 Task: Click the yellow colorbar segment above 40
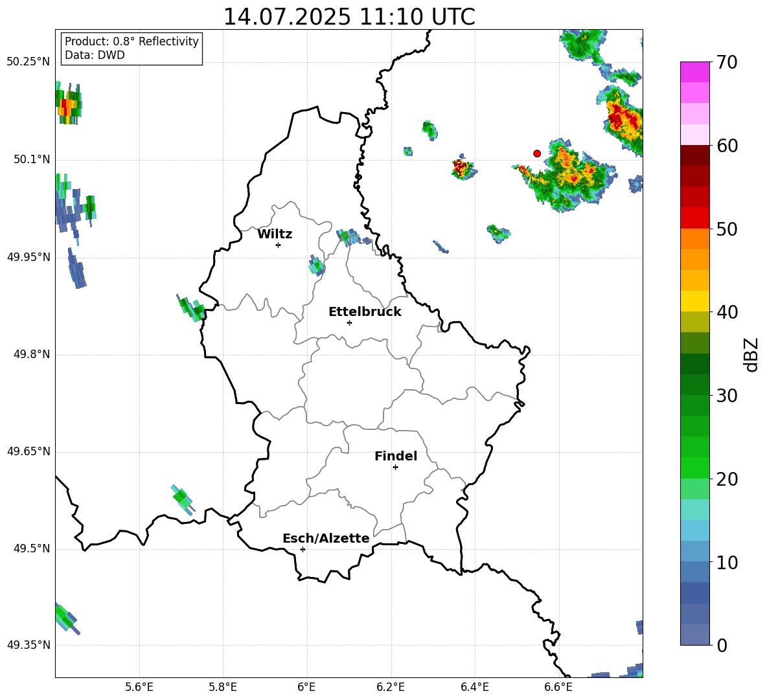694,301
